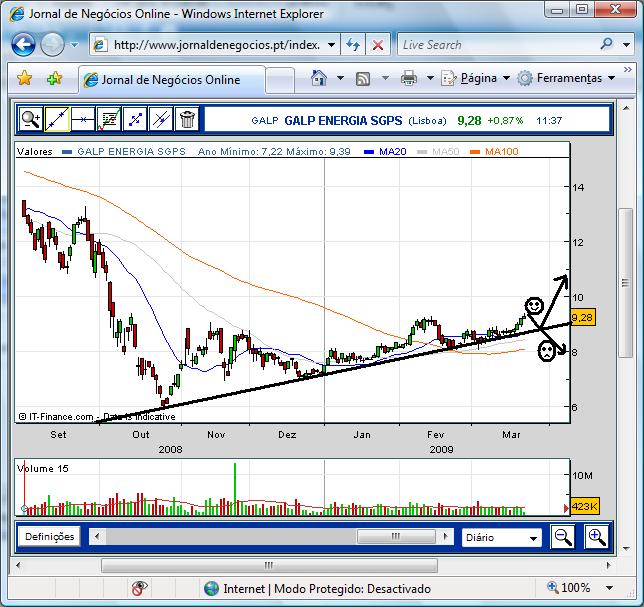
Task: Zoom in chart with plus magnifier
Action: click(x=596, y=537)
